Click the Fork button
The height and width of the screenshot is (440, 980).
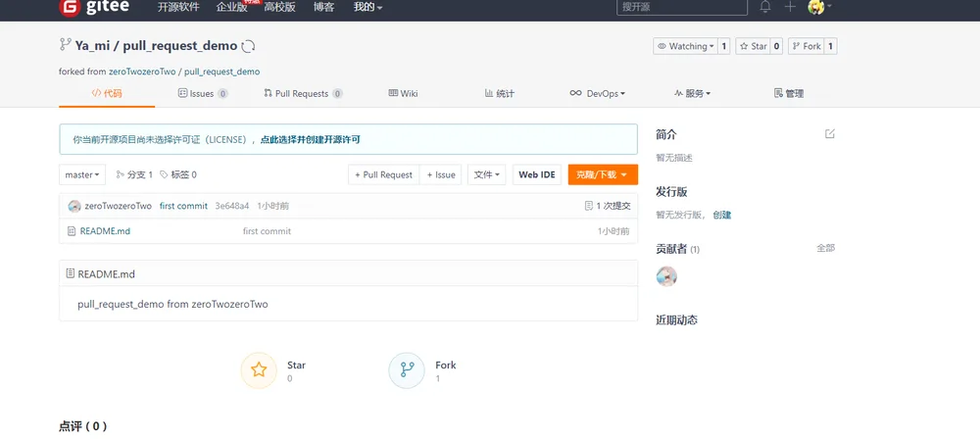click(x=806, y=46)
